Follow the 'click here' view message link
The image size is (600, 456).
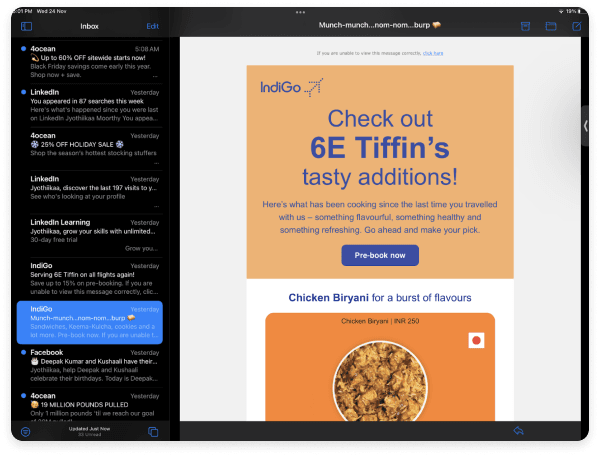pyautogui.click(x=433, y=53)
